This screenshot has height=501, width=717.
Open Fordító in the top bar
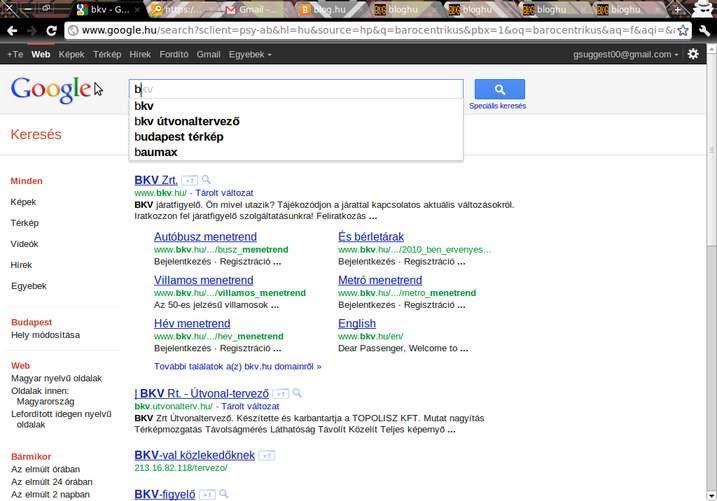point(174,54)
